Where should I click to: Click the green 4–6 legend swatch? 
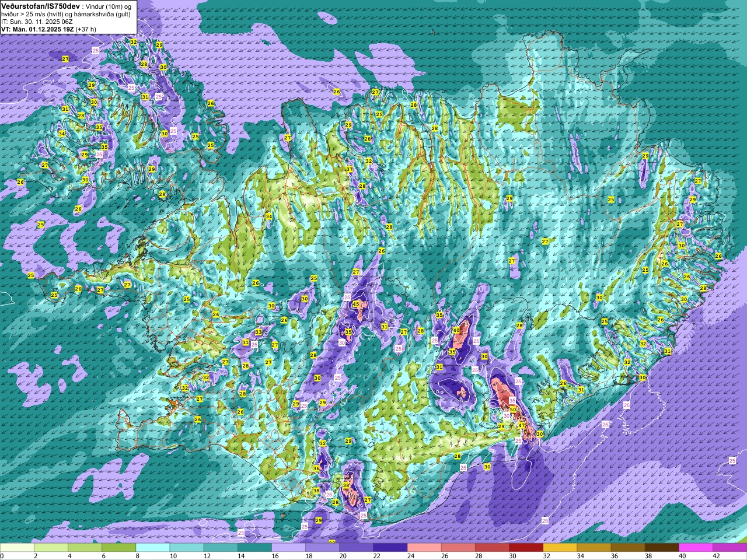point(85,548)
